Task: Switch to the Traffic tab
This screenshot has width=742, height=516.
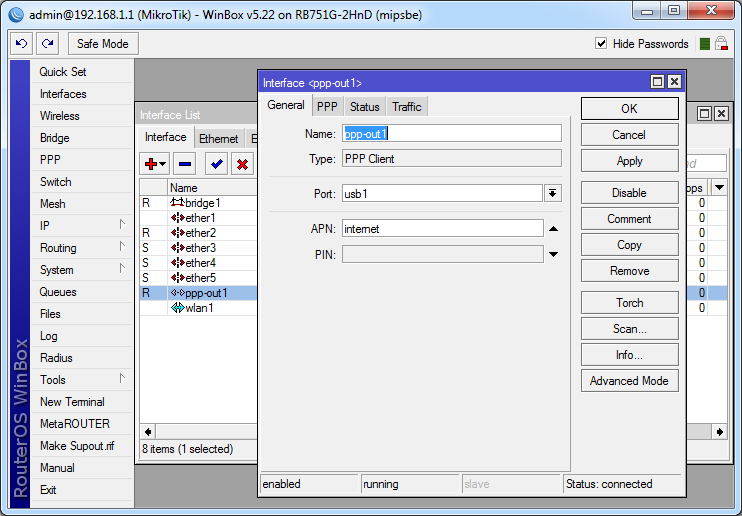Action: click(406, 107)
